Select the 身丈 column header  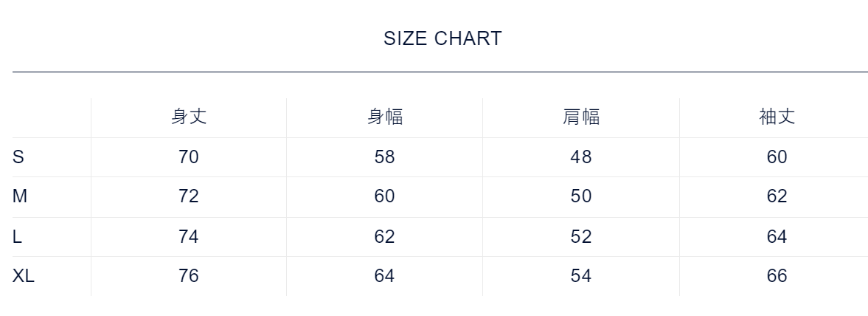189,117
